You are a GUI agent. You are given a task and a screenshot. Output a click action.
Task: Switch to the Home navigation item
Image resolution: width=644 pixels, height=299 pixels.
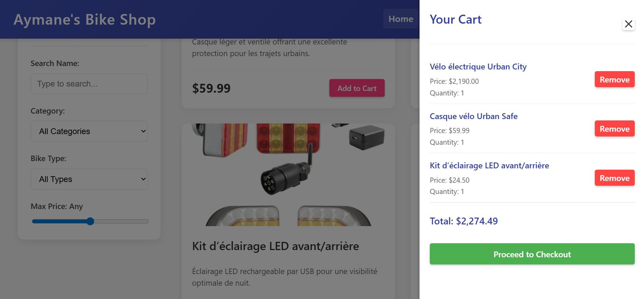(401, 19)
